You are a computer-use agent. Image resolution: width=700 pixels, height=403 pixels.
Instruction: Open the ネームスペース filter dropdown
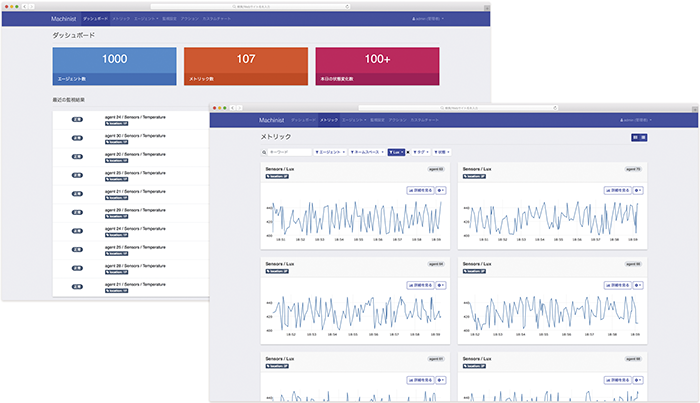tap(366, 152)
